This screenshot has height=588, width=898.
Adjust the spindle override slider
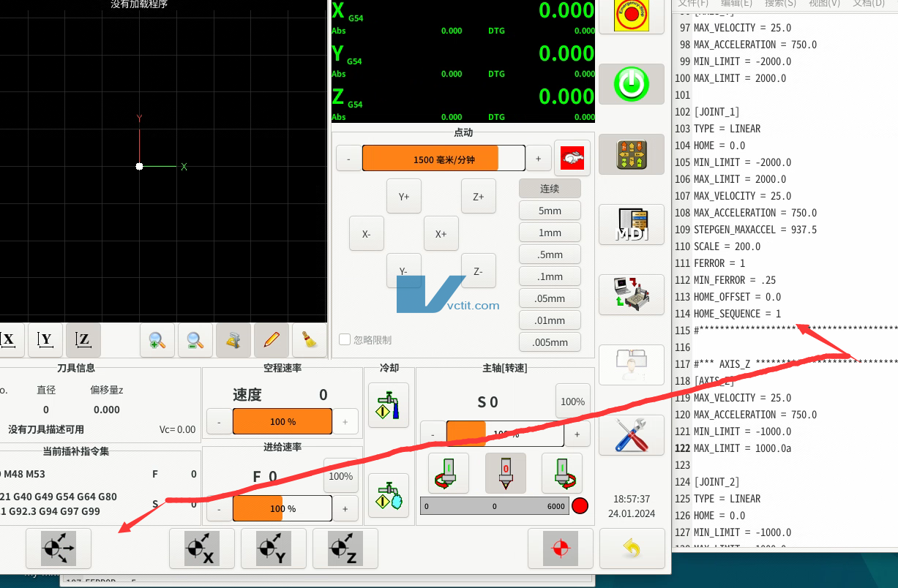coord(505,434)
